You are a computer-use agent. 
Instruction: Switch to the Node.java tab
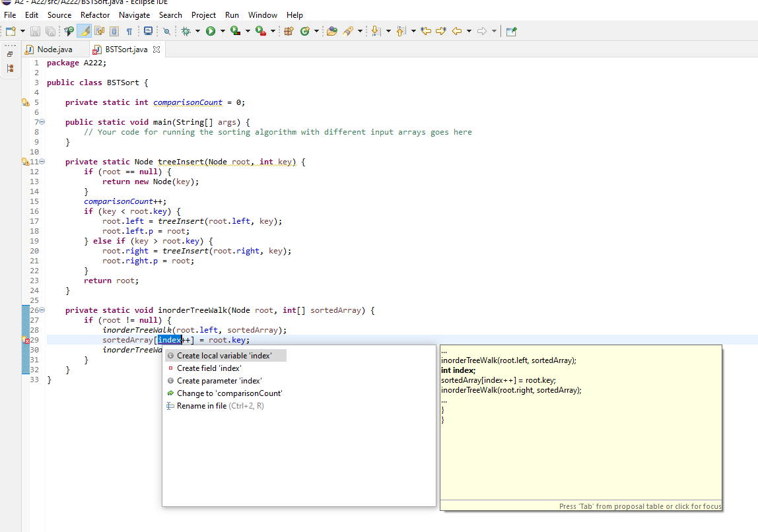click(x=53, y=48)
